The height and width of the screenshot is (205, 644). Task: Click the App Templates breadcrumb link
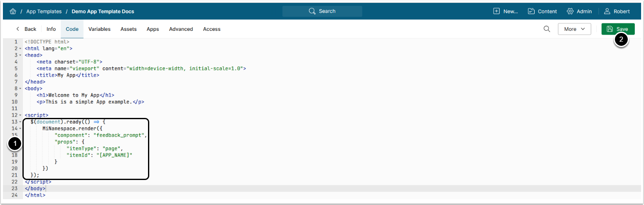pyautogui.click(x=44, y=11)
